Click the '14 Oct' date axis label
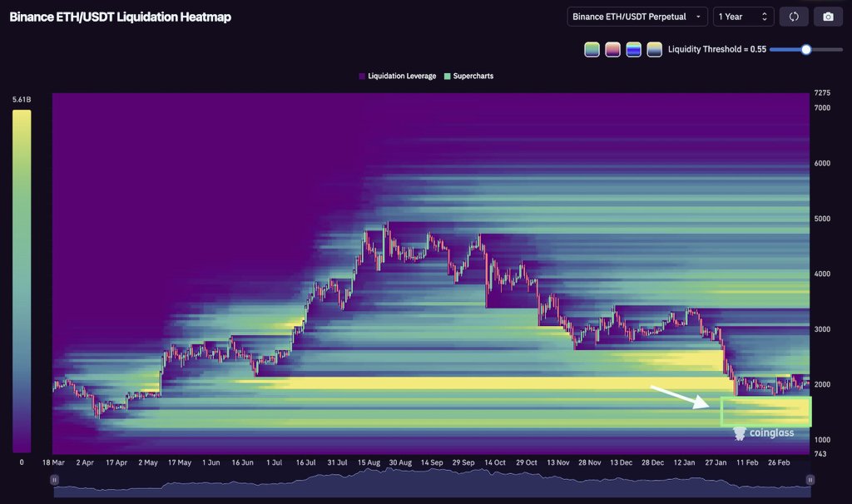852x504 pixels. (495, 462)
